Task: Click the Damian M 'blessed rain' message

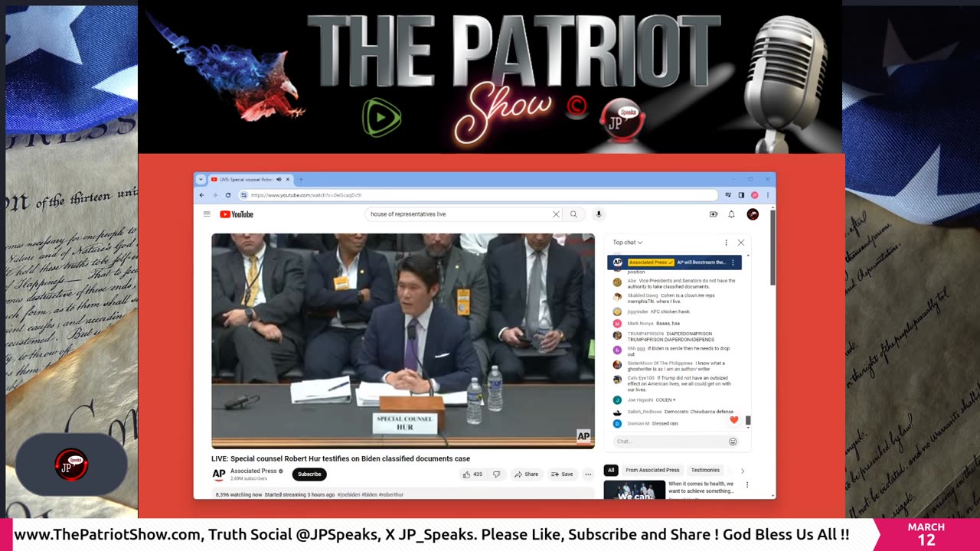Action: coord(666,423)
